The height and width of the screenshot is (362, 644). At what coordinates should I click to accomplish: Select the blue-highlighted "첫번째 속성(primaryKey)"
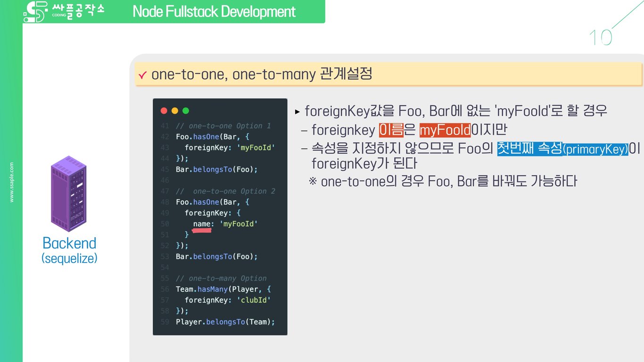pos(563,148)
